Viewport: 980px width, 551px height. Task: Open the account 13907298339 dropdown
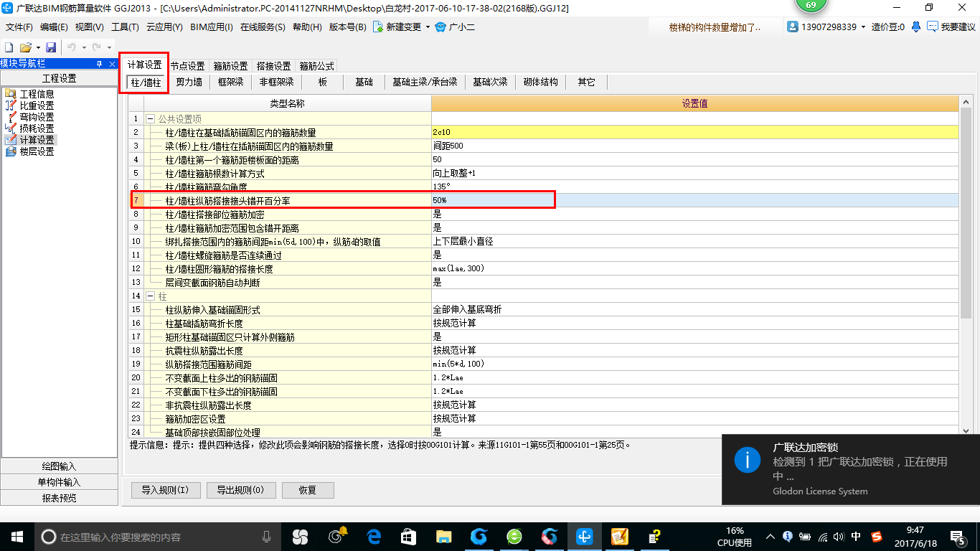pyautogui.click(x=863, y=27)
